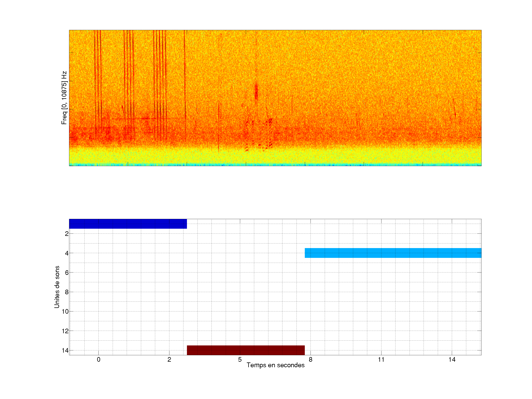This screenshot has height=399, width=532.
Task: Click the y-axis tick label 8
Action: pos(67,292)
